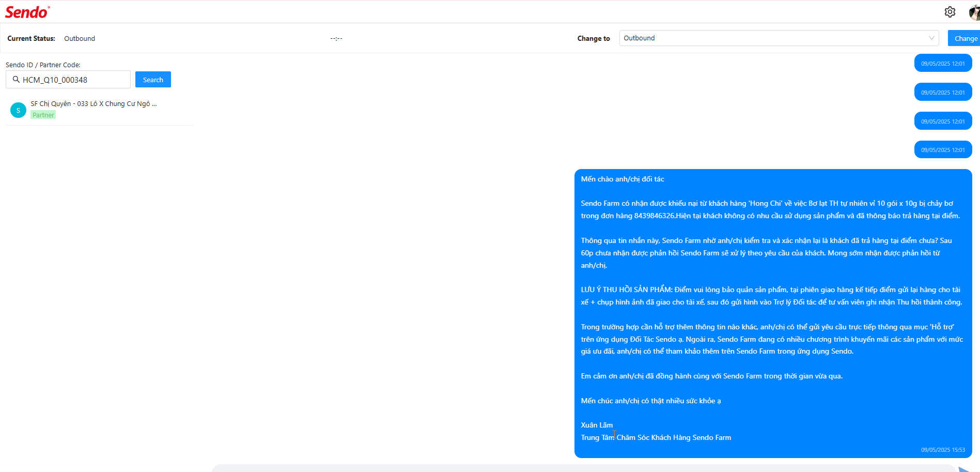The height and width of the screenshot is (472, 980).
Task: Click the first 09/05/2025 12:01 message bubble
Action: pyautogui.click(x=943, y=63)
